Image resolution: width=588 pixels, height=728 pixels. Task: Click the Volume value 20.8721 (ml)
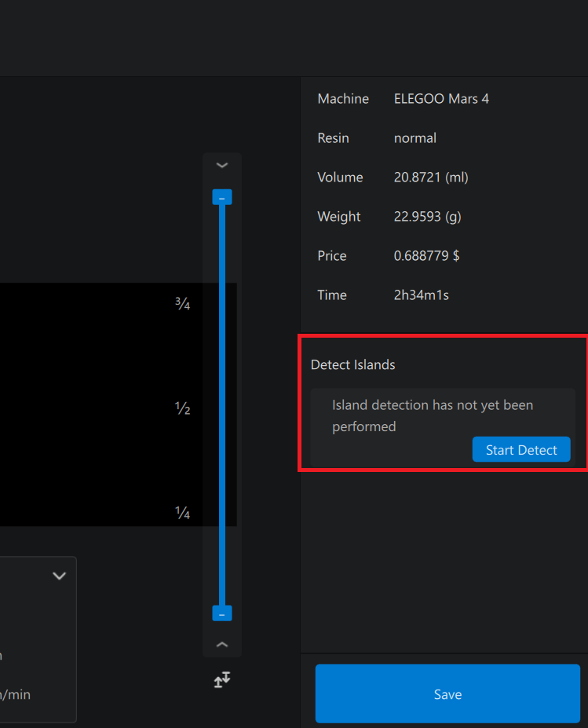[x=431, y=177]
